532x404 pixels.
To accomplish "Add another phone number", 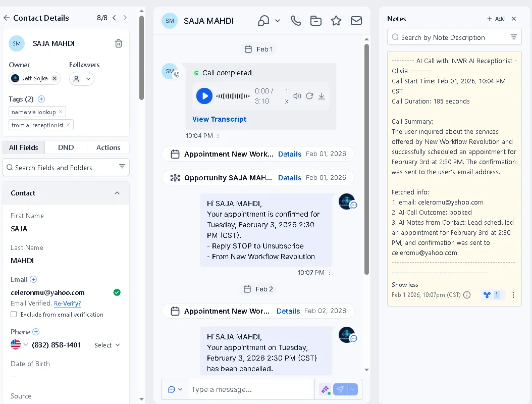I will (36, 332).
